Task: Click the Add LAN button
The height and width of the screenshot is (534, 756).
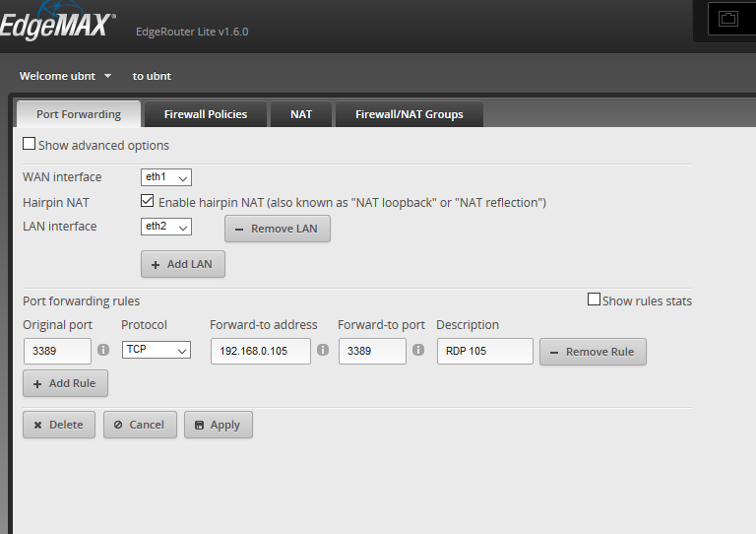Action: [183, 264]
